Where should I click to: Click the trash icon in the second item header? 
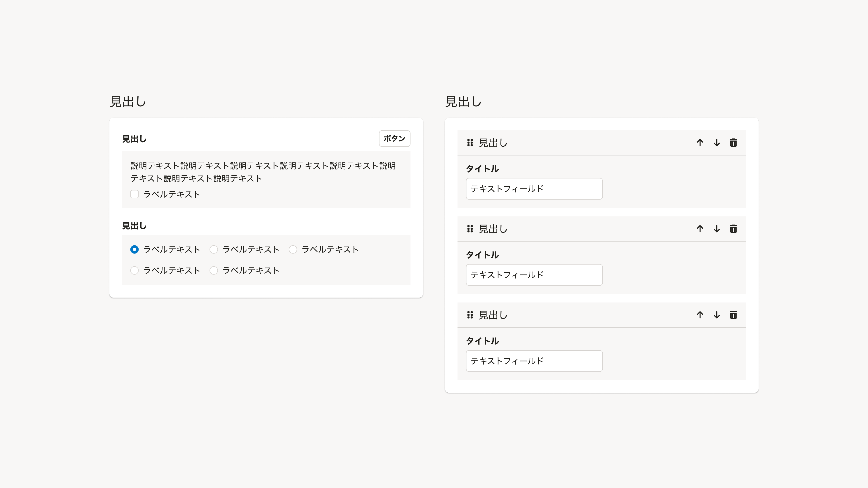[x=733, y=229]
